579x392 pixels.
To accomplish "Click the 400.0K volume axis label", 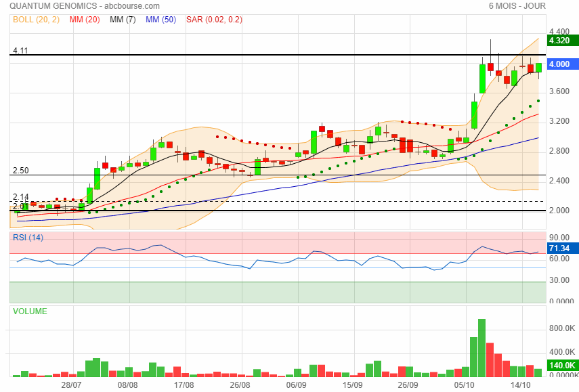I will (x=562, y=352).
